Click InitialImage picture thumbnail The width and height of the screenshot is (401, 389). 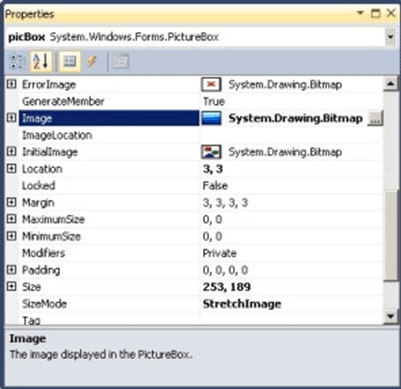[211, 152]
